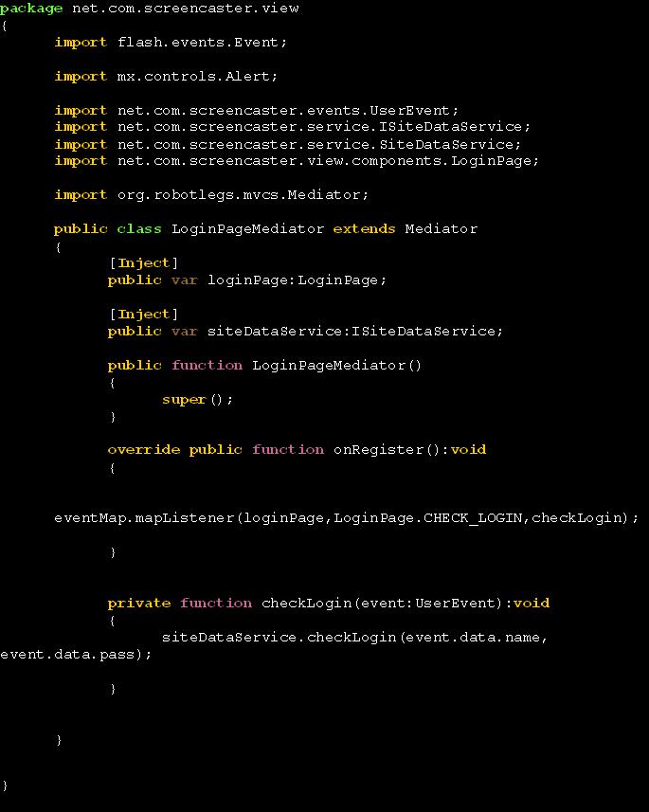Select 'import flash.events.Event;' line

coord(171,42)
